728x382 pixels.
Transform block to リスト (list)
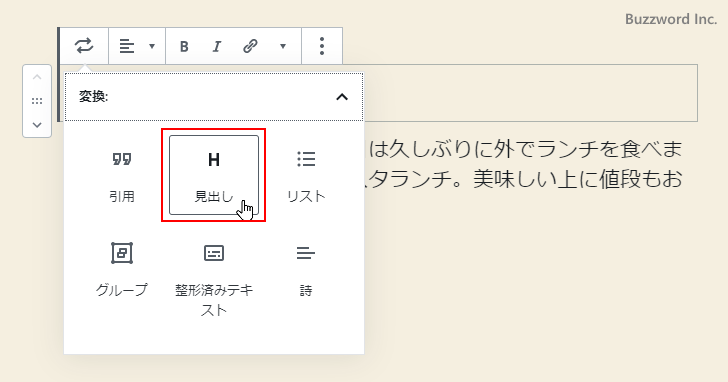coord(306,175)
